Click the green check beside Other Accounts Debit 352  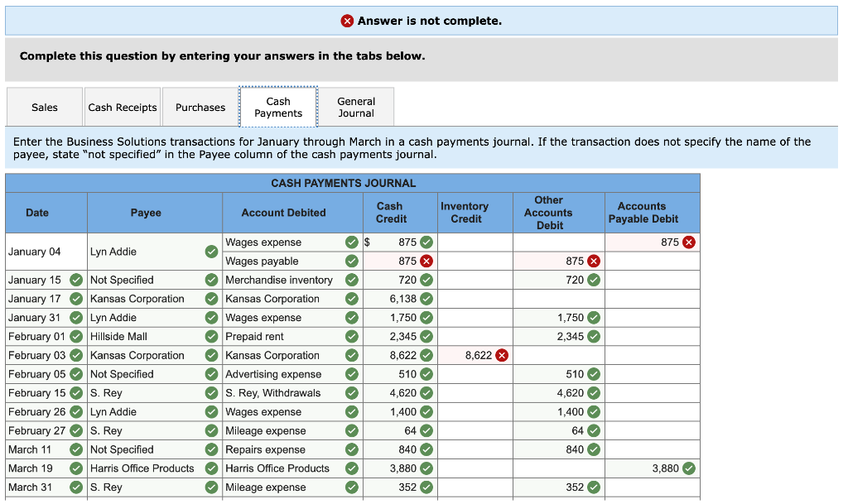click(594, 487)
